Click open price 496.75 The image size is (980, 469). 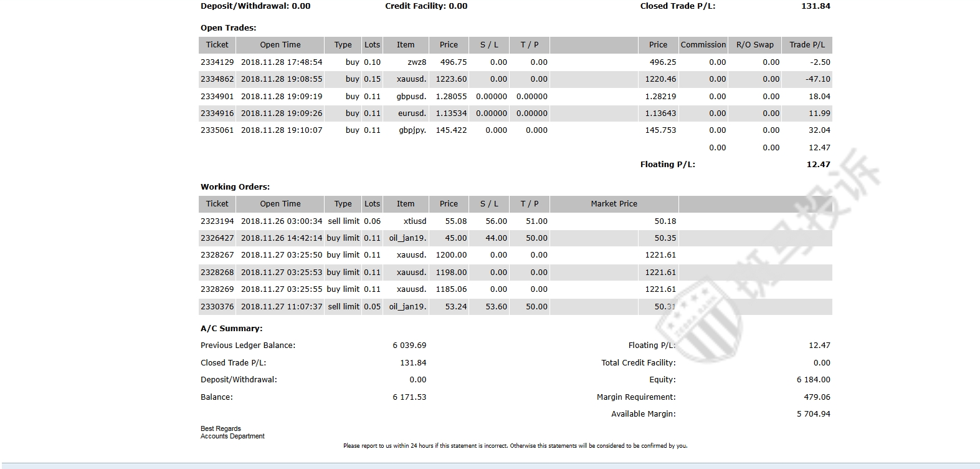point(454,62)
